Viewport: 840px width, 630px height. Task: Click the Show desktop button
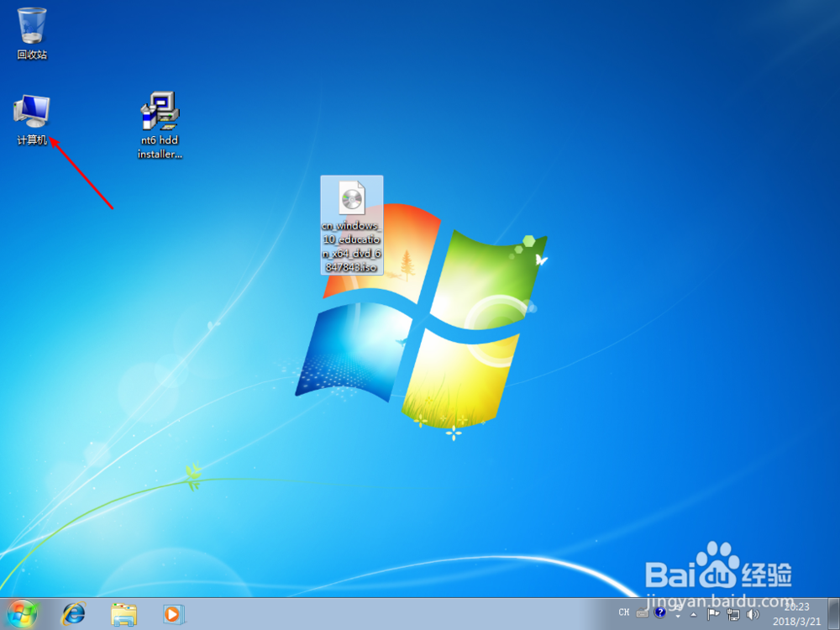click(x=833, y=614)
